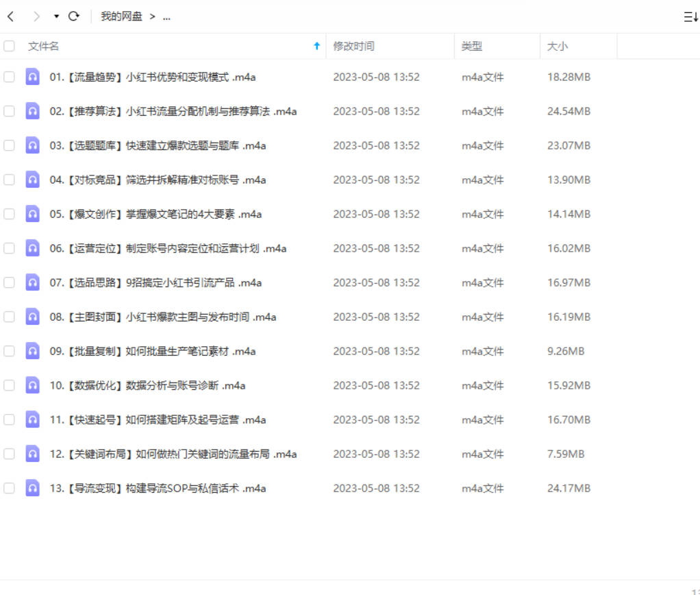Check the box for file 10 数据优化
The image size is (700, 595).
point(9,385)
